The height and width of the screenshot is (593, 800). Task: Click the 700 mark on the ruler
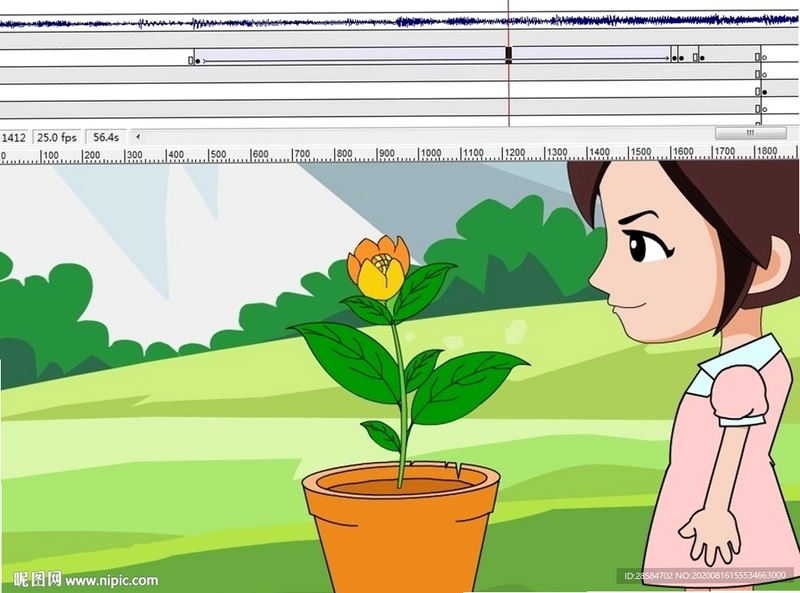[x=302, y=154]
